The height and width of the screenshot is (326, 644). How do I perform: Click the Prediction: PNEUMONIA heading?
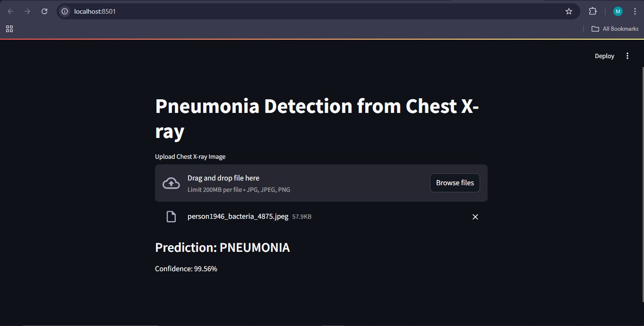(x=222, y=248)
